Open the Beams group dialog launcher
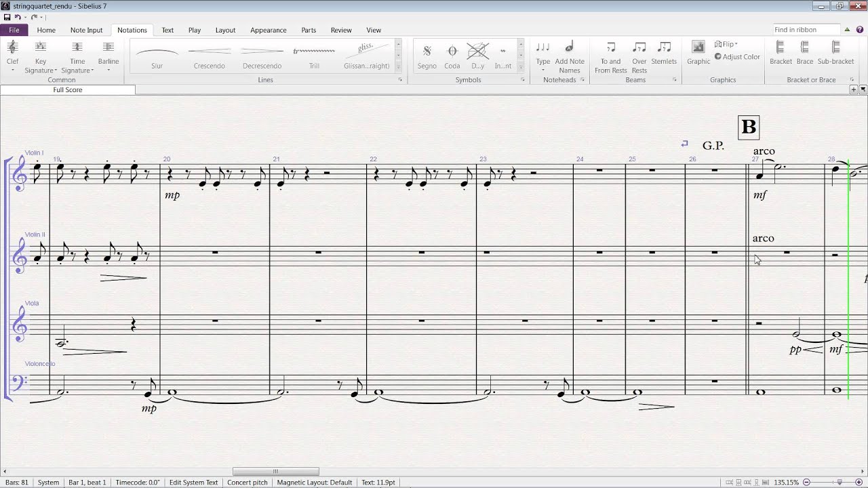Image resolution: width=868 pixels, height=488 pixels. click(675, 80)
